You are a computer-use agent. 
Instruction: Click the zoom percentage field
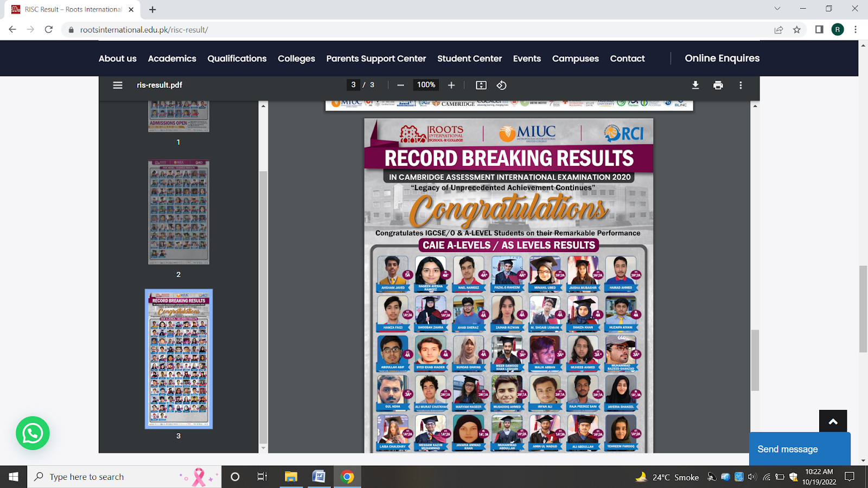(x=426, y=85)
